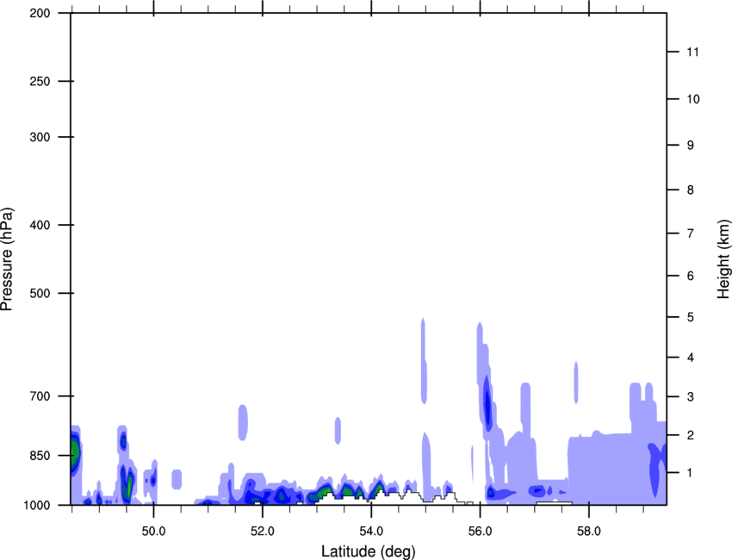
Task: Select the 250 pressure tick label
Action: tap(40, 81)
